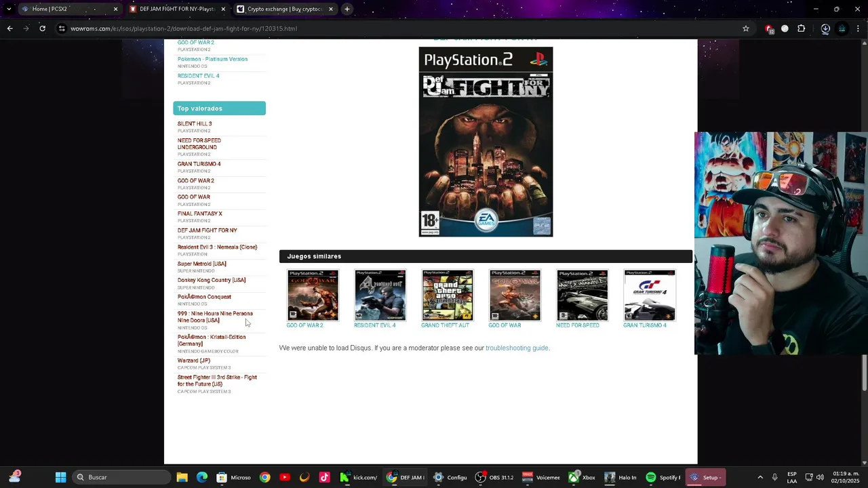Open RESIDENT EVIL 4 top sidebar link
The image size is (868, 488).
click(198, 76)
